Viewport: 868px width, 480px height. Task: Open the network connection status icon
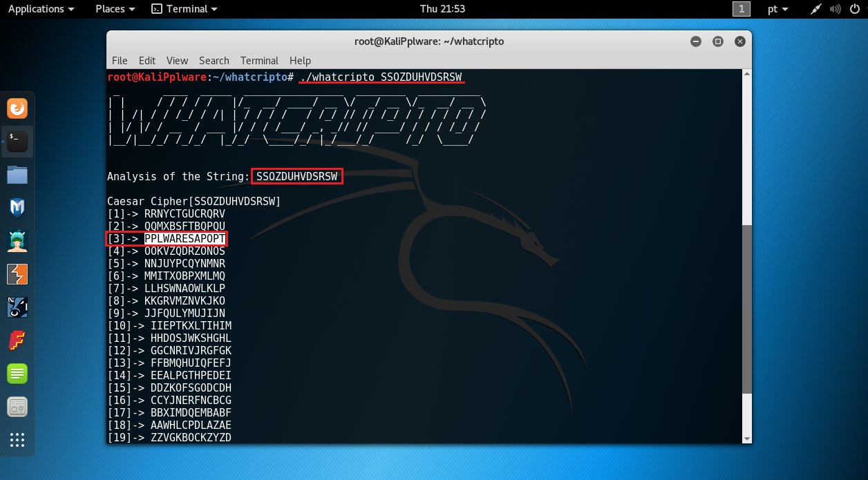point(816,9)
